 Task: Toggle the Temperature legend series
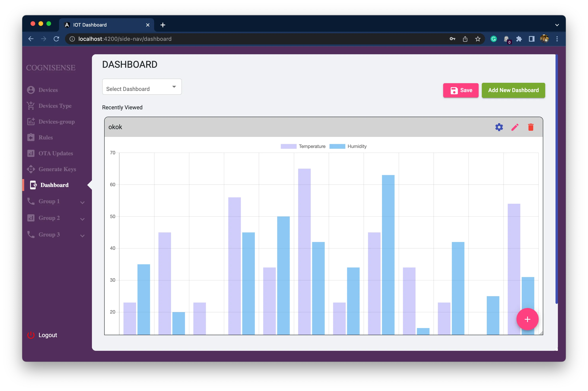click(x=303, y=146)
